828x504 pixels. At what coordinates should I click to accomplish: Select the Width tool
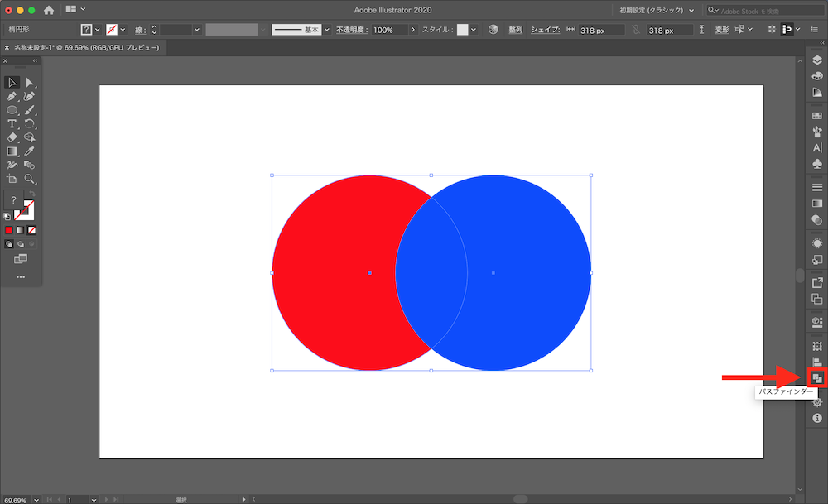12,165
